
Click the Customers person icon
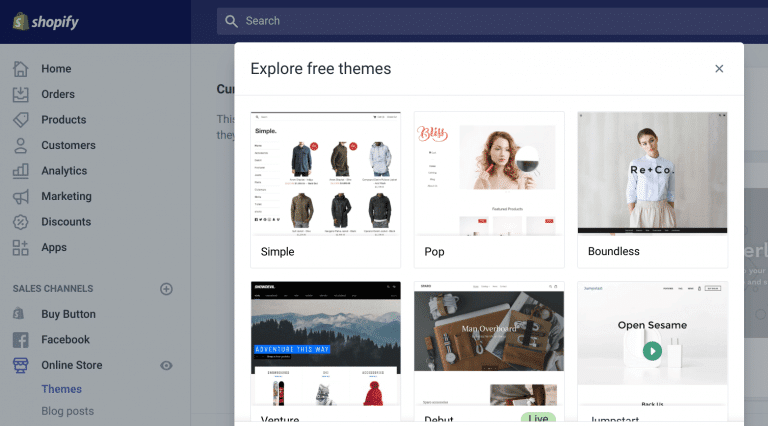coord(21,145)
